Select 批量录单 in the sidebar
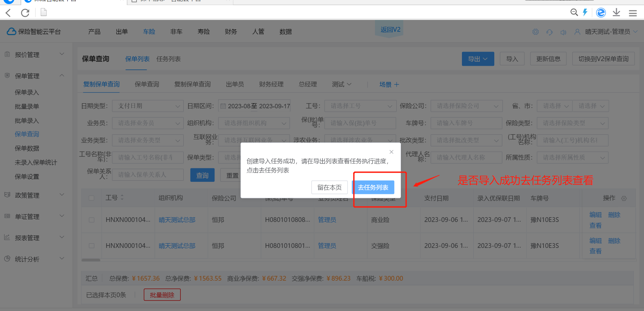 pyautogui.click(x=27, y=107)
